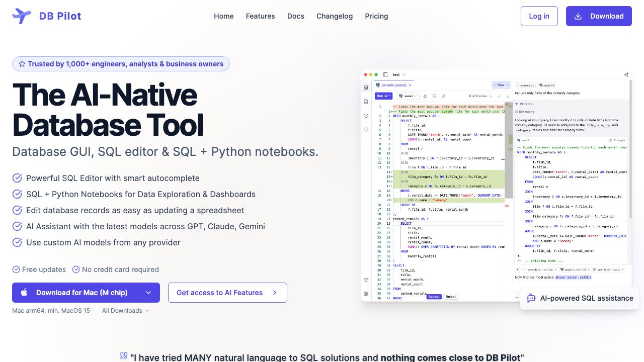The height and width of the screenshot is (362, 644).
Task: Click the "sass2 DB" chip in the chat header
Action: coord(548,85)
